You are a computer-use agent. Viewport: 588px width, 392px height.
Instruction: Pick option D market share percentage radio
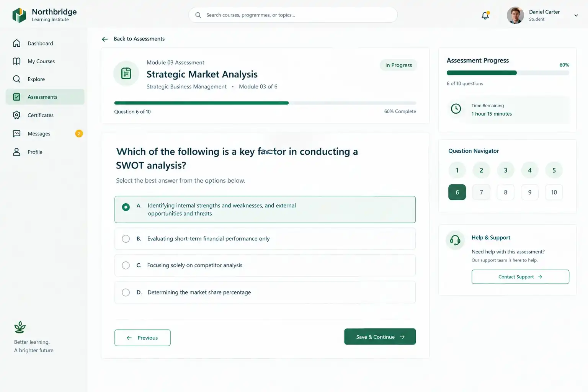tap(126, 292)
